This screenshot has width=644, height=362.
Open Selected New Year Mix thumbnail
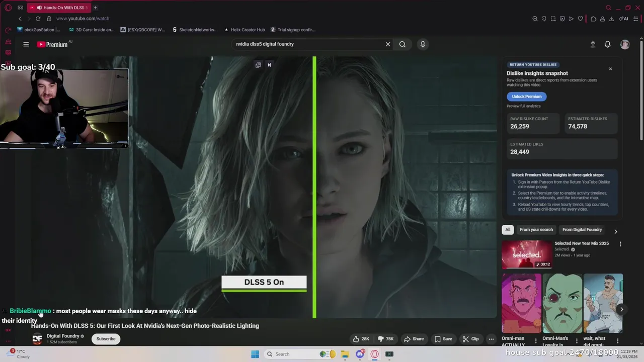tap(526, 254)
